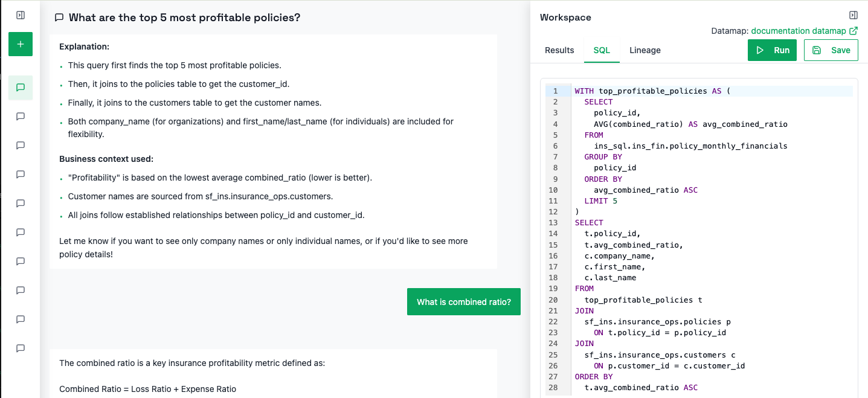
Task: Open the fourth chat icon in sidebar
Action: (21, 175)
